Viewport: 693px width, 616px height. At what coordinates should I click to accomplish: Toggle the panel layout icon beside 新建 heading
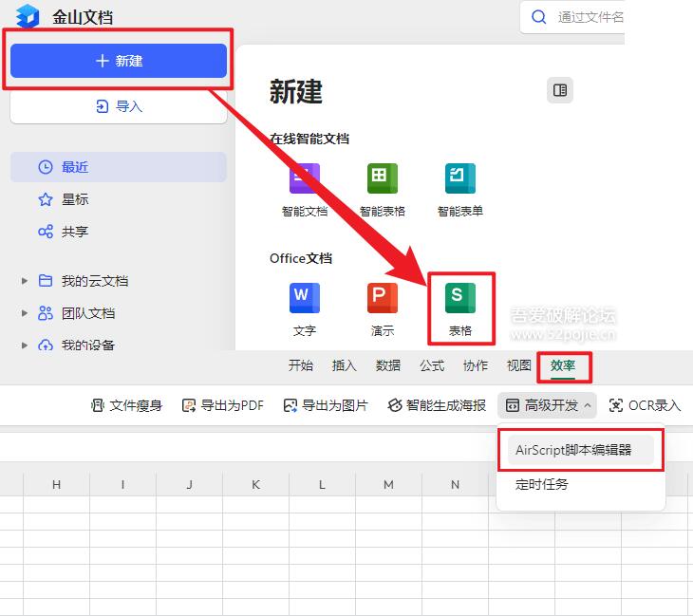(560, 90)
